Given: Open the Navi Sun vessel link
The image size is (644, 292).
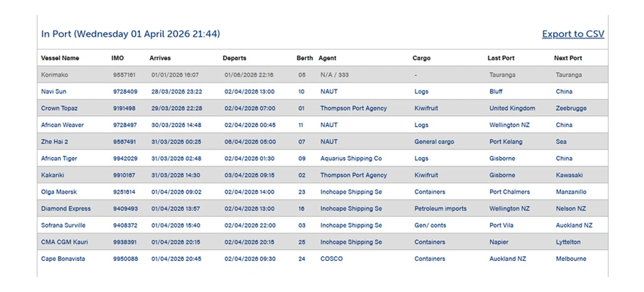Looking at the screenshot, I should (54, 91).
